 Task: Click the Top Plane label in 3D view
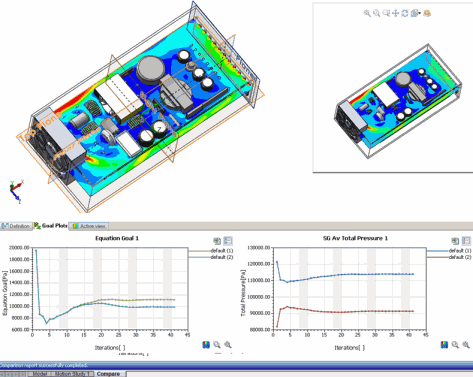click(x=40, y=126)
